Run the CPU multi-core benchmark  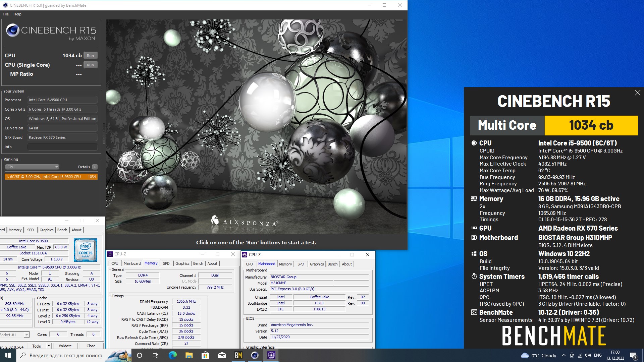(x=90, y=56)
